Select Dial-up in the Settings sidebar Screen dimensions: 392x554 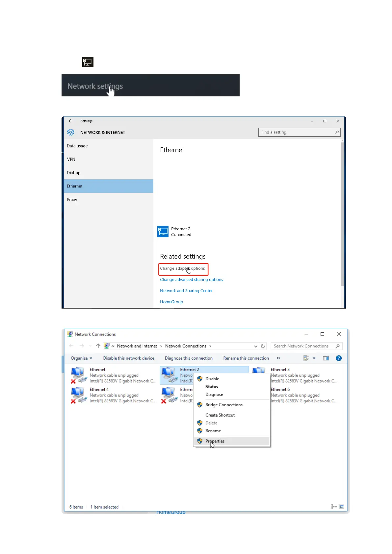(109, 173)
